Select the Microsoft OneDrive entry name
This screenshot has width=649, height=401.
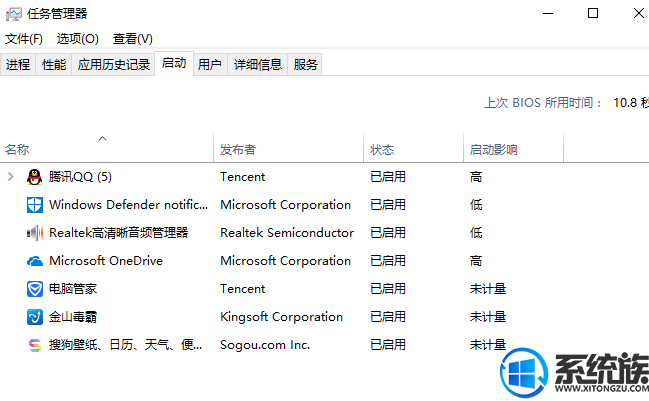106,261
